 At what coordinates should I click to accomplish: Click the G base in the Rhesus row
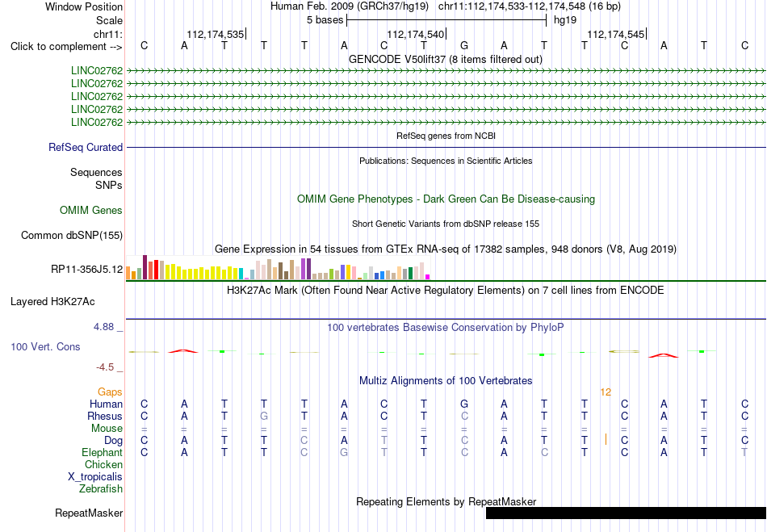(264, 416)
